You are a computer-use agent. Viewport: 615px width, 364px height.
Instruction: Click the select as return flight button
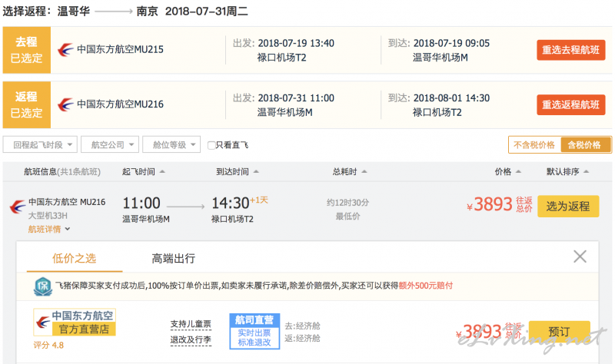pos(568,206)
